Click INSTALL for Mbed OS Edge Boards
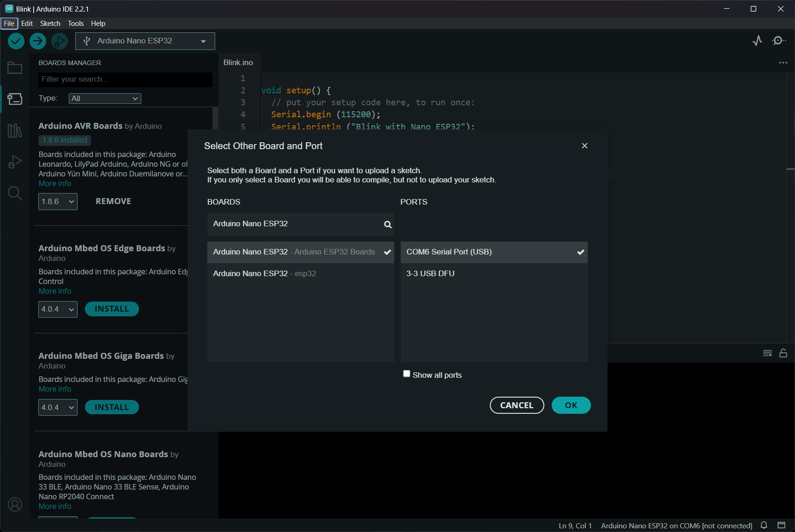Viewport: 795px width, 532px height. pos(112,309)
